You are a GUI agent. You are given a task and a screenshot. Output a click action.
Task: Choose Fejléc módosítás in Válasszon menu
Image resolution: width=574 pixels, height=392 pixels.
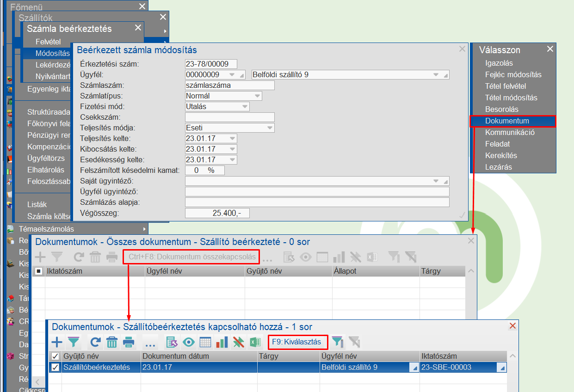pos(513,74)
